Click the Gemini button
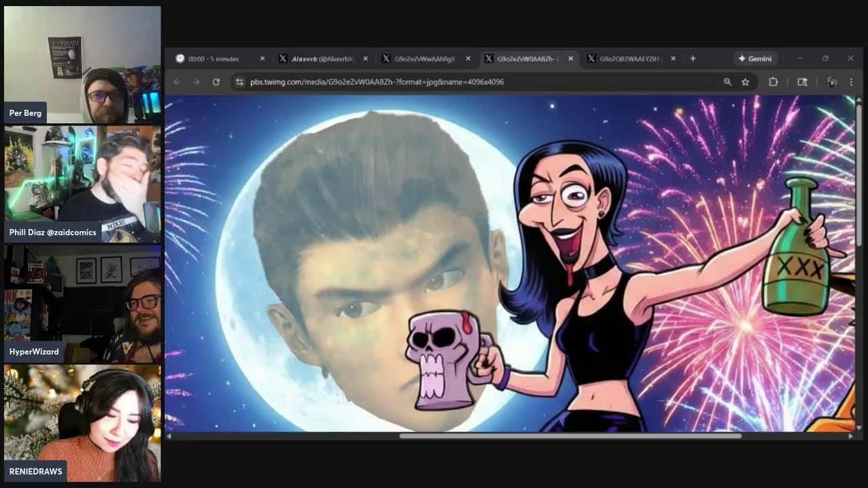 (755, 59)
